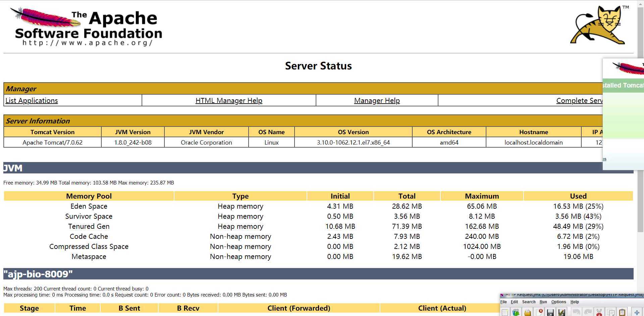644x316 pixels.
Task: Click the Stage column header
Action: click(x=29, y=308)
